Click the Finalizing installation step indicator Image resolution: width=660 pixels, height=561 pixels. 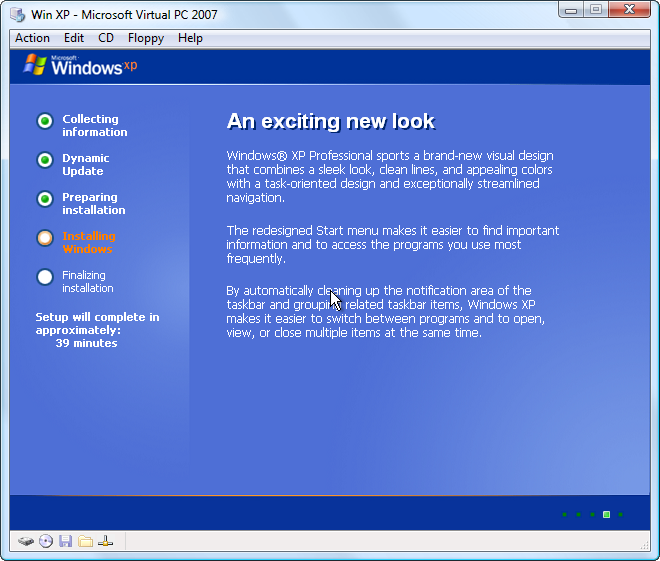[x=45, y=277]
